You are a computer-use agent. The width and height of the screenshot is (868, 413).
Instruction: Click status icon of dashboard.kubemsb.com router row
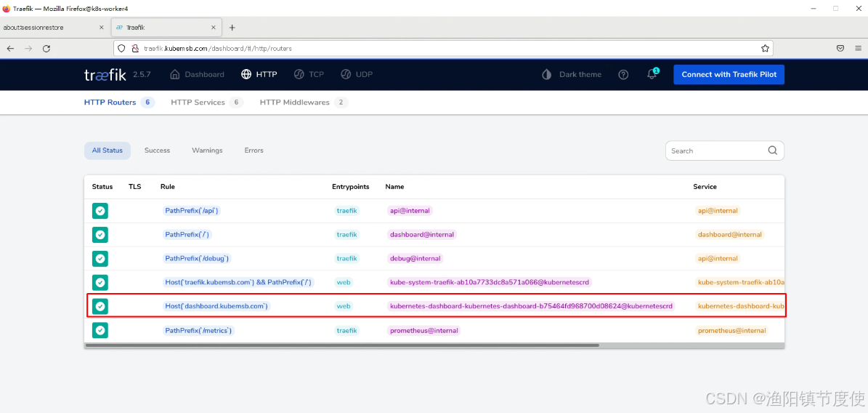click(100, 306)
